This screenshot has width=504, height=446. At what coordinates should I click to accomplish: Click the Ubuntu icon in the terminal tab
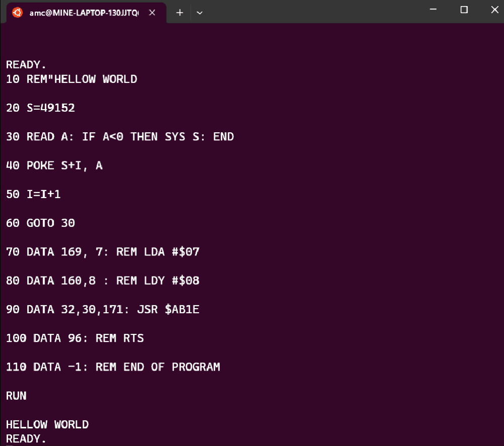tap(17, 13)
